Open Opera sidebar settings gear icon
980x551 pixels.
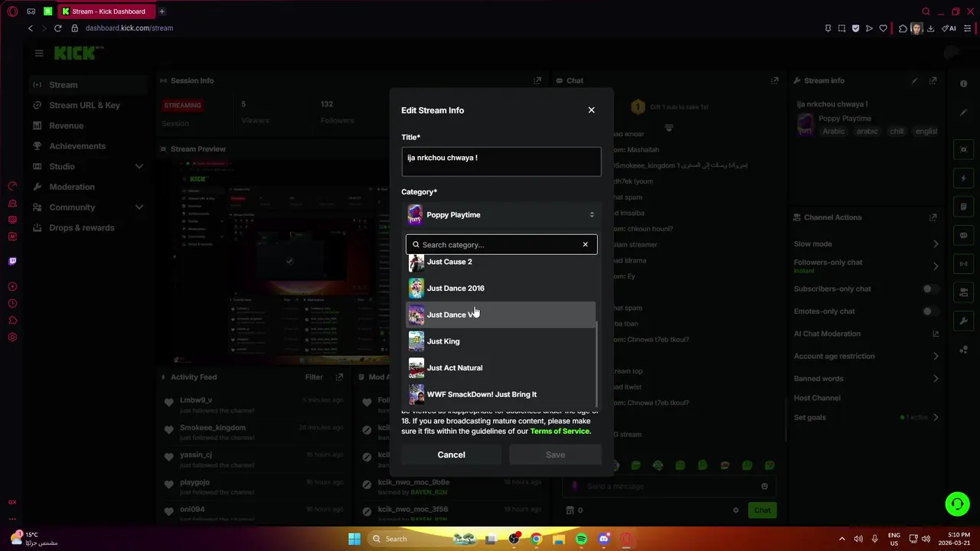[x=12, y=337]
